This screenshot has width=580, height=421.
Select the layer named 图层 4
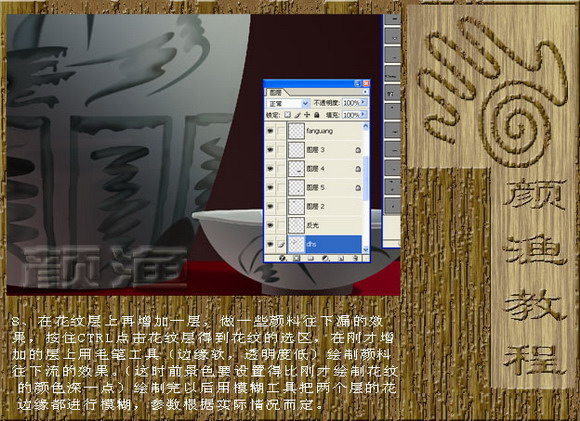coord(316,169)
